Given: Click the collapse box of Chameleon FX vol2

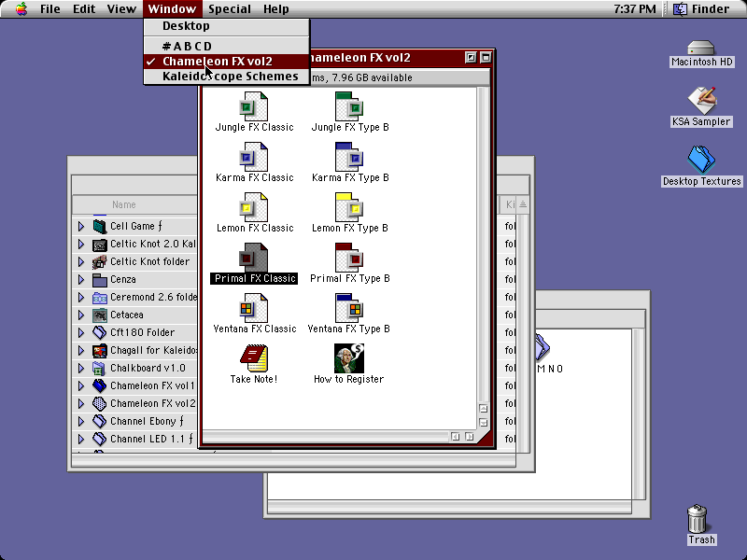Looking at the screenshot, I should click(486, 58).
